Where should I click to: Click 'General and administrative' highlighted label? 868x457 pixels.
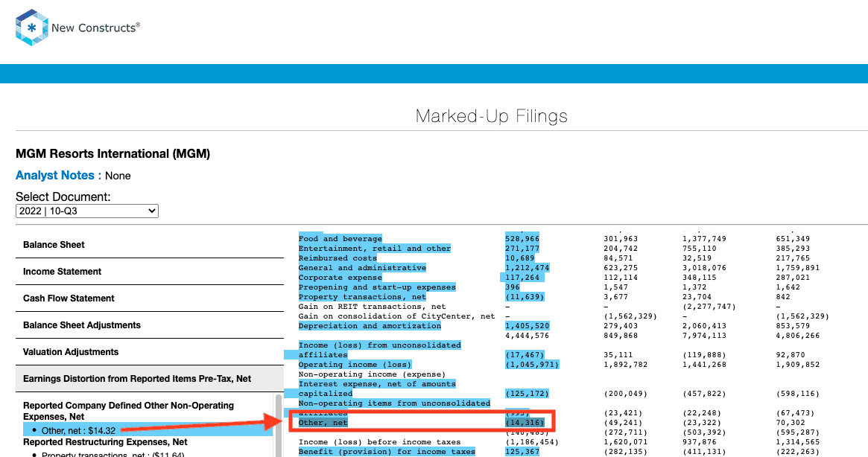pyautogui.click(x=362, y=268)
